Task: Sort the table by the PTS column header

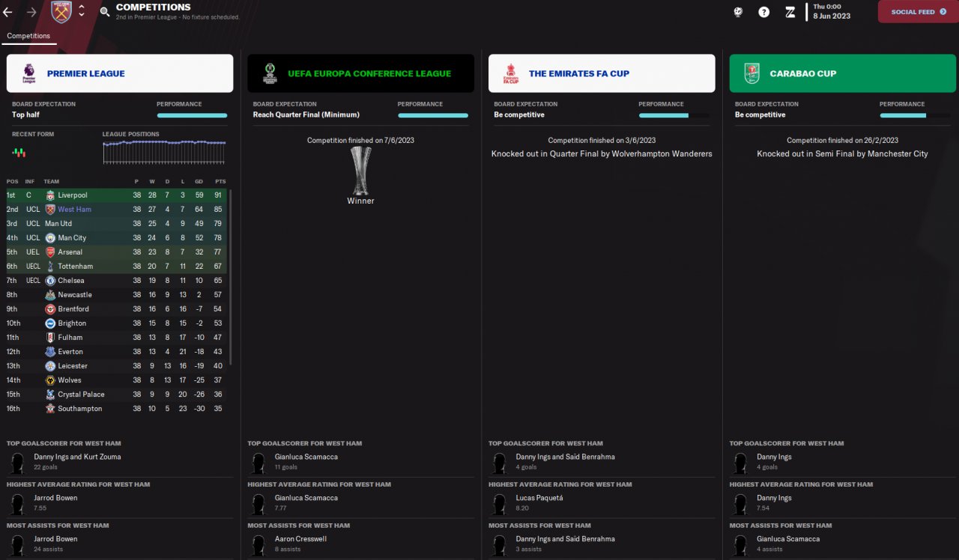Action: (220, 181)
